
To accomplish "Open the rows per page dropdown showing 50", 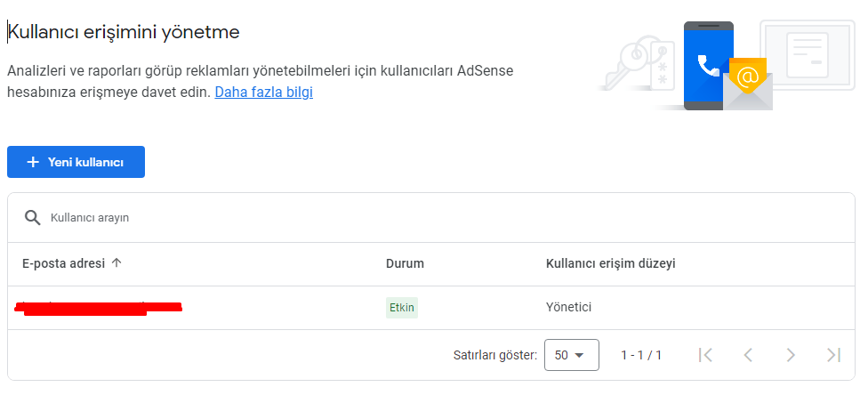I will click(x=571, y=355).
